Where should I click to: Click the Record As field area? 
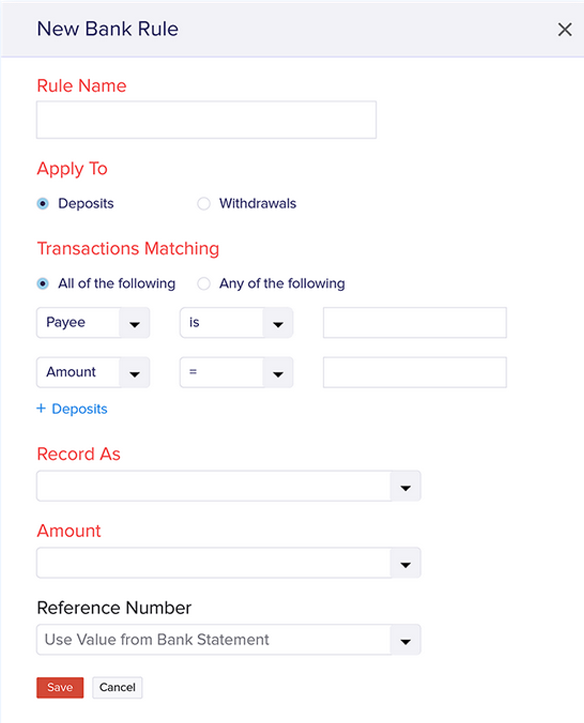[213, 486]
